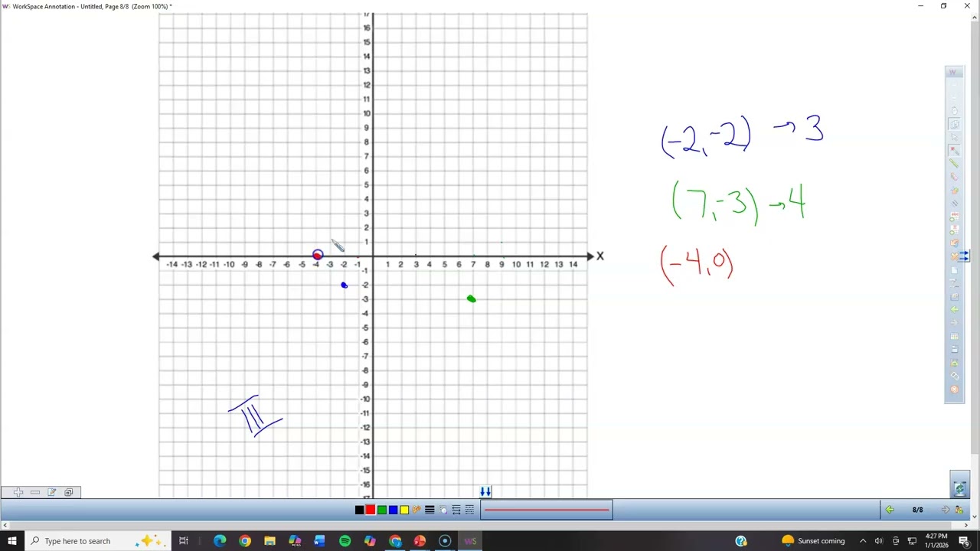Click the blank page icon in side toolbar

955,270
